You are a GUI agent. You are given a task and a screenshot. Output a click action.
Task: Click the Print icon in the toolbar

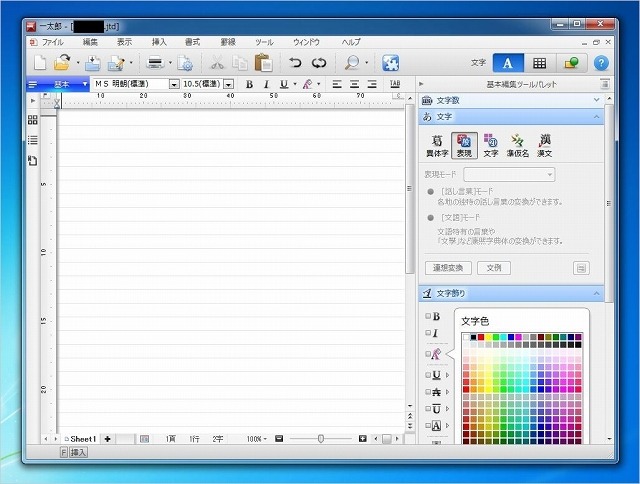point(156,62)
